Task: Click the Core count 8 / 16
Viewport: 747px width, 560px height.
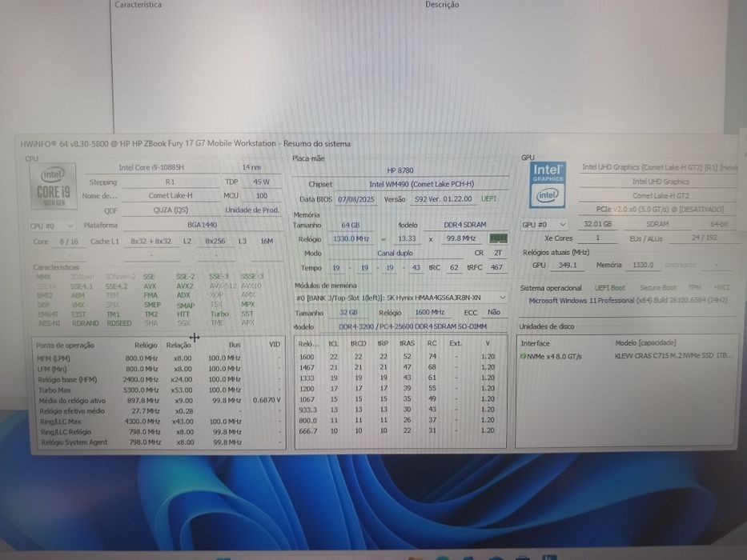Action: [x=69, y=242]
